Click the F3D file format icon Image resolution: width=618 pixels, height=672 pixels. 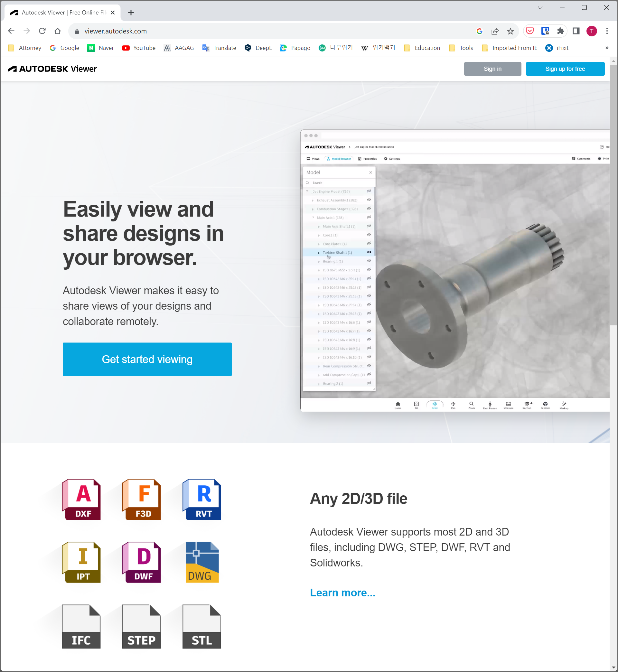click(x=141, y=499)
